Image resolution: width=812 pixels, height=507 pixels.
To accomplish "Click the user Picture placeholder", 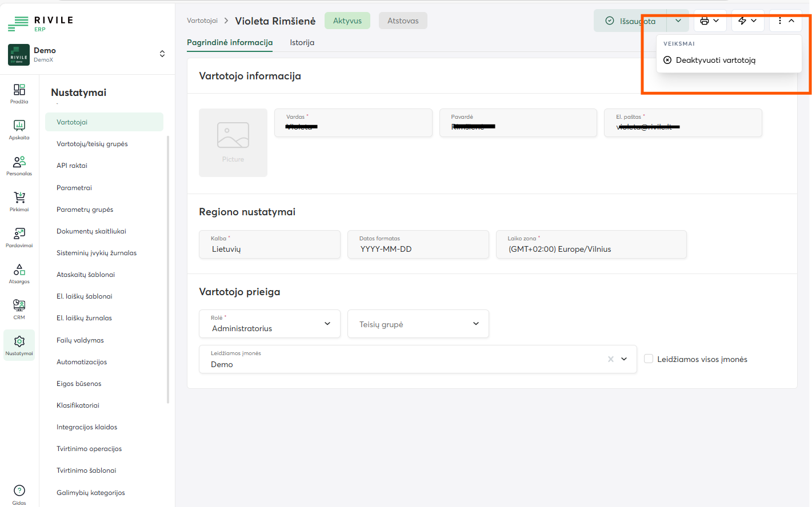I will [233, 142].
